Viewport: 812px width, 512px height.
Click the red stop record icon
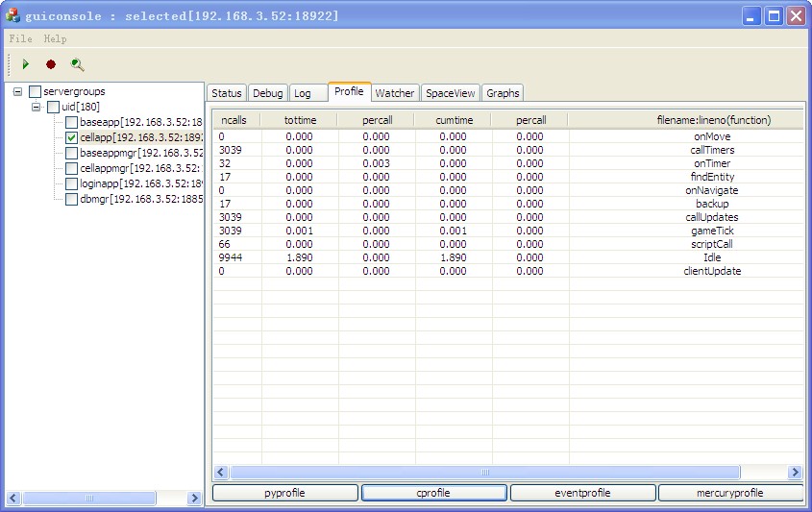(51, 64)
